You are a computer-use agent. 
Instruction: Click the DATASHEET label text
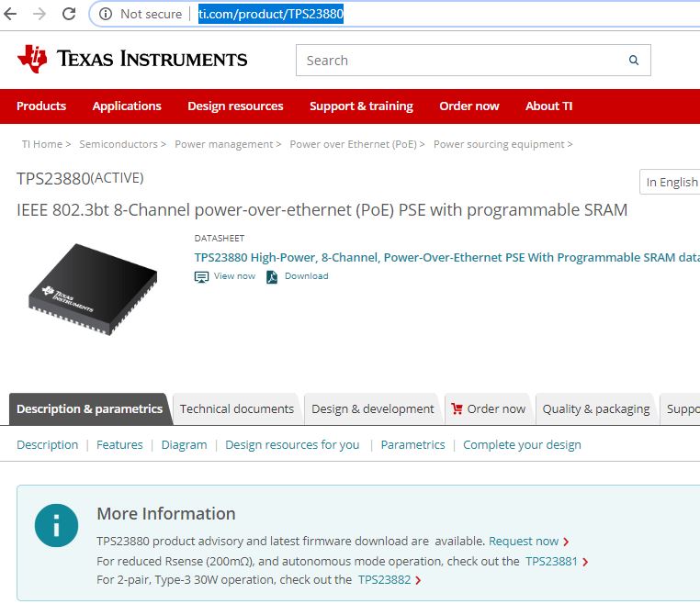click(220, 239)
